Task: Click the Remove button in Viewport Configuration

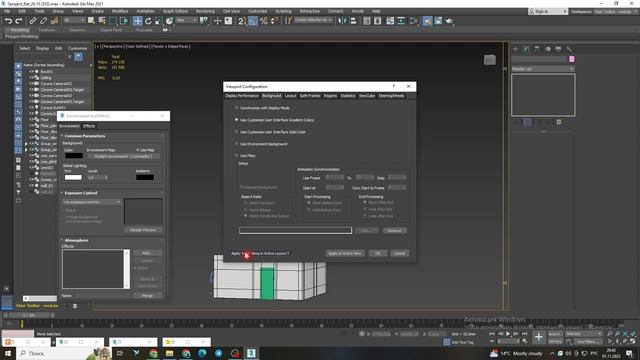Action: click(x=394, y=231)
